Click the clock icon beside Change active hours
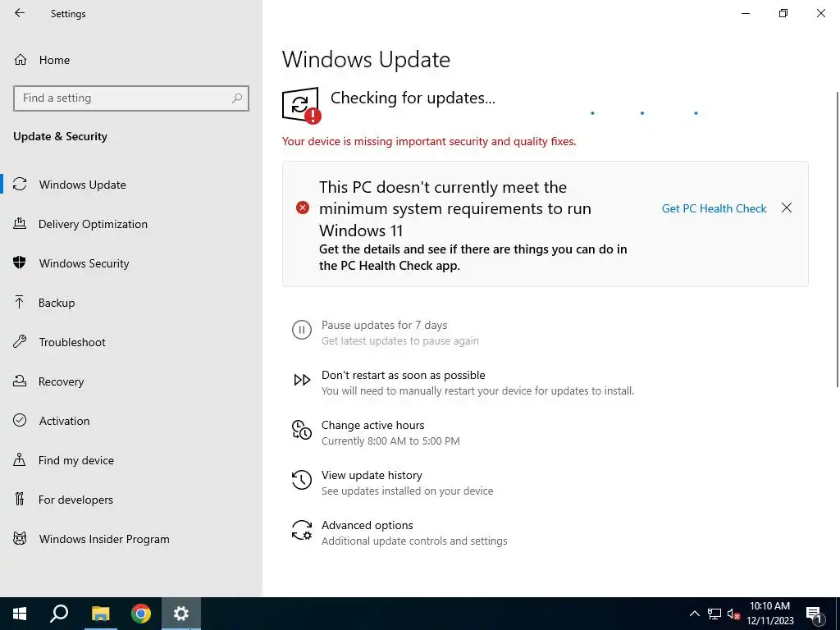This screenshot has width=840, height=630. click(302, 430)
